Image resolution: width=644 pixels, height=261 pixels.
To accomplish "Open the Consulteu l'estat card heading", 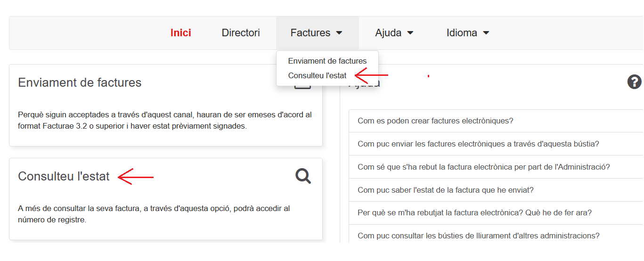I will 64,176.
